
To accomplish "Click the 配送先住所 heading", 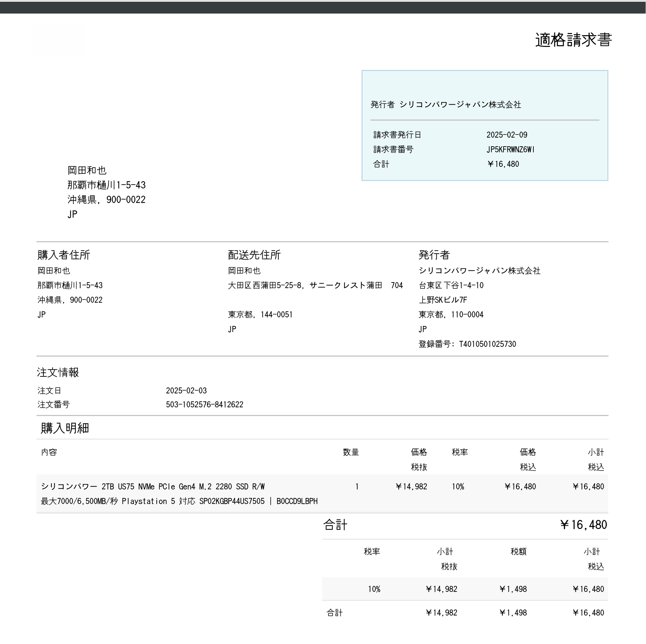I will [254, 255].
